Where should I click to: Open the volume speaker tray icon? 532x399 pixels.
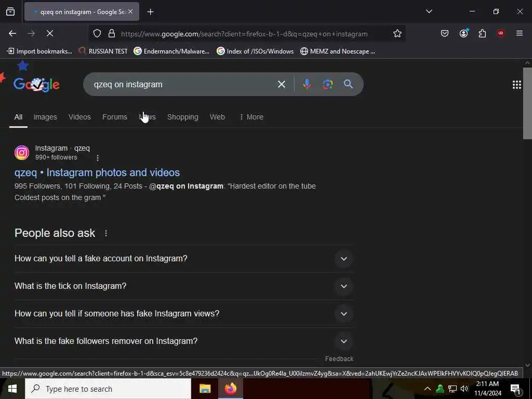(464, 389)
